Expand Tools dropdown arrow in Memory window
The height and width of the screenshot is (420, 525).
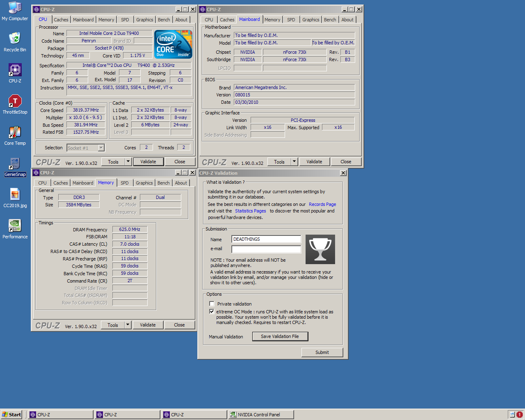[x=128, y=325]
